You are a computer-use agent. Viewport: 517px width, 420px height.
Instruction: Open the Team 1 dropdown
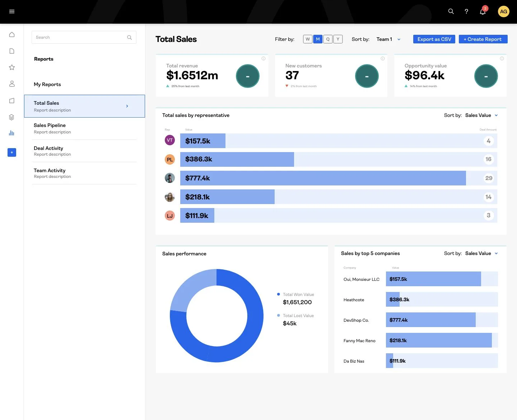tap(388, 39)
